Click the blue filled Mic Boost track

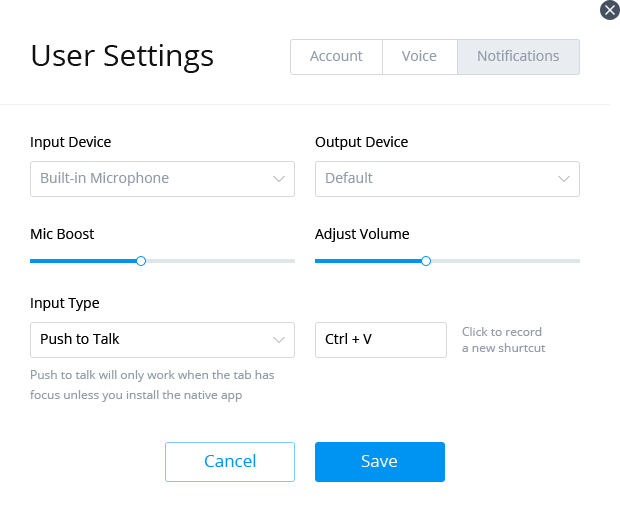[85, 261]
